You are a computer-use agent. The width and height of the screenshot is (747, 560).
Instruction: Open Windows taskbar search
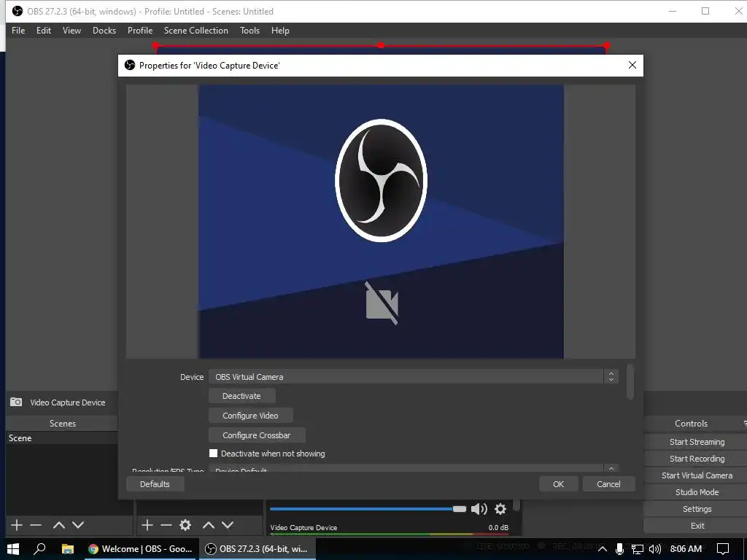[39, 549]
